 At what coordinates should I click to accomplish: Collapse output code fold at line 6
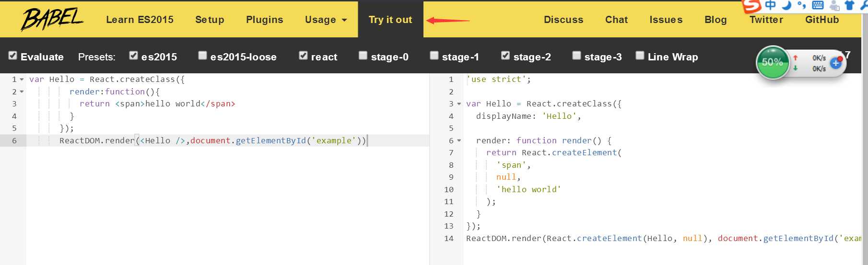[459, 140]
